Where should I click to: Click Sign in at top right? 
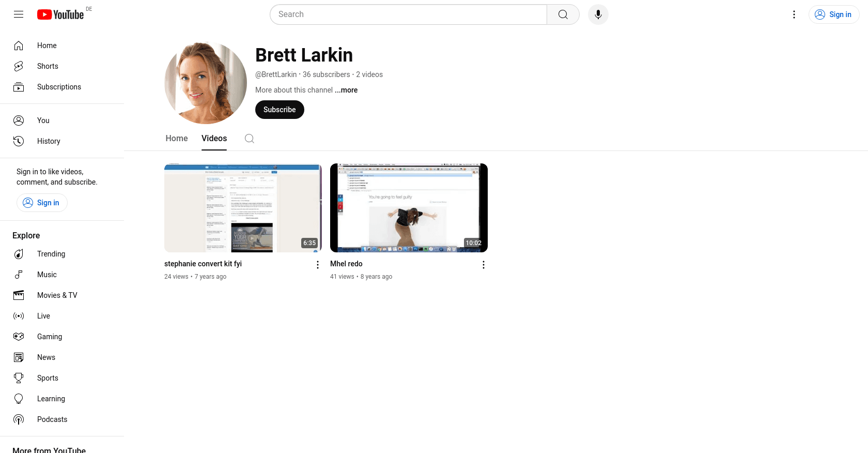point(833,14)
